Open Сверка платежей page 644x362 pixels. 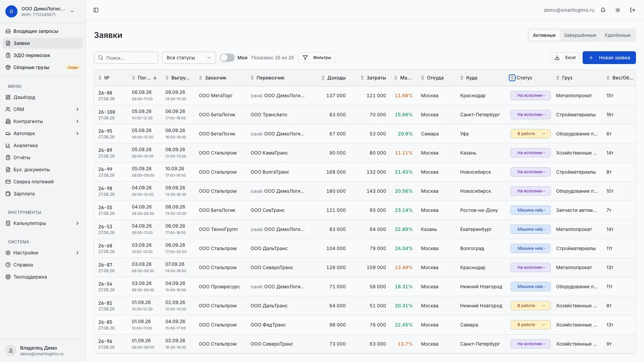[43, 181]
